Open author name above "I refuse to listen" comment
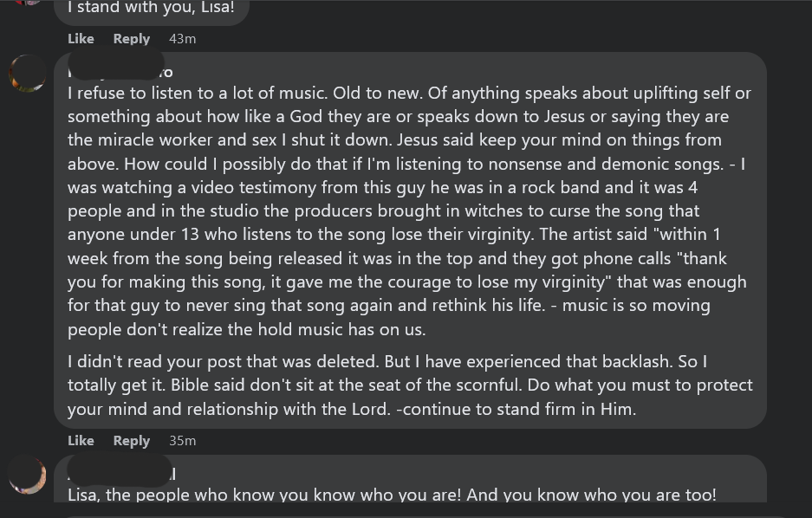This screenshot has width=812, height=518. pyautogui.click(x=120, y=71)
